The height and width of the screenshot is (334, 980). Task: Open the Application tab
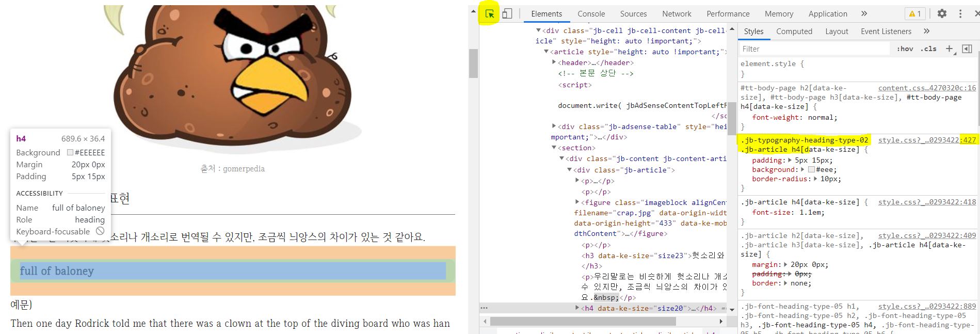click(x=828, y=14)
